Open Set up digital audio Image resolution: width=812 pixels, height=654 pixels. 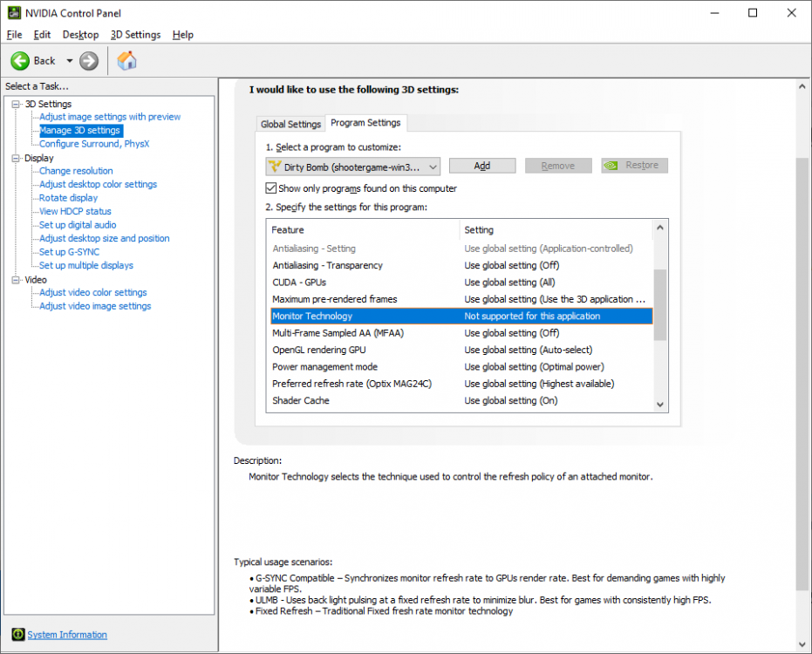pyautogui.click(x=78, y=225)
